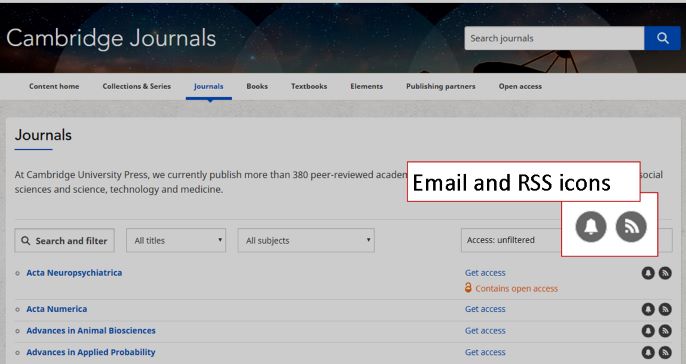Click Get access for Advances in Applied Probability
Screen dimensions: 686x364
click(485, 352)
